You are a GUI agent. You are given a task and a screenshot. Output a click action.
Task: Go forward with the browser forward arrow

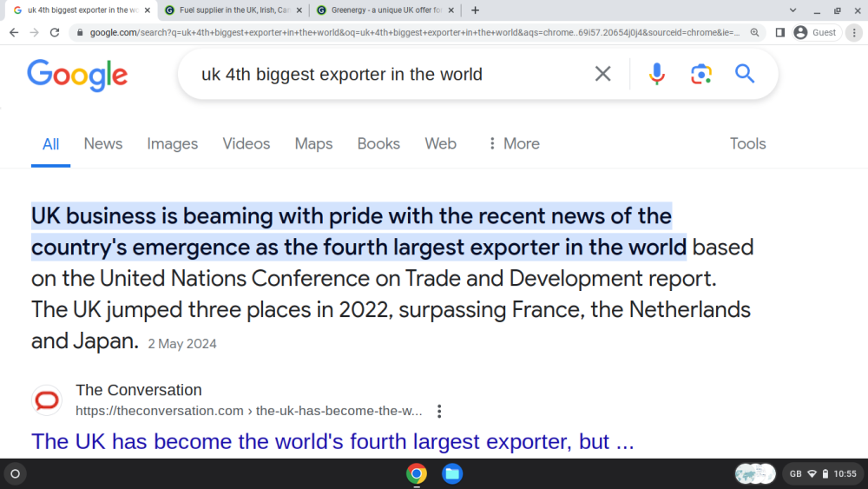[x=35, y=33]
